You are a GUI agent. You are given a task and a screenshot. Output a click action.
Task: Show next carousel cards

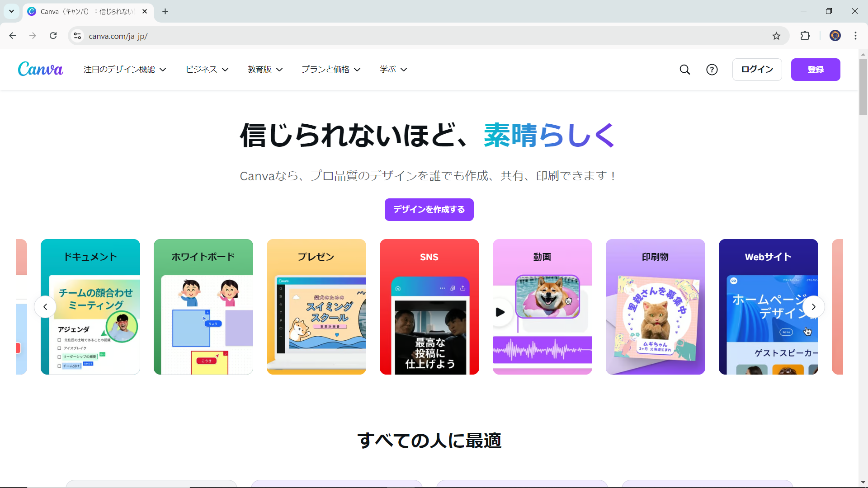coord(813,307)
